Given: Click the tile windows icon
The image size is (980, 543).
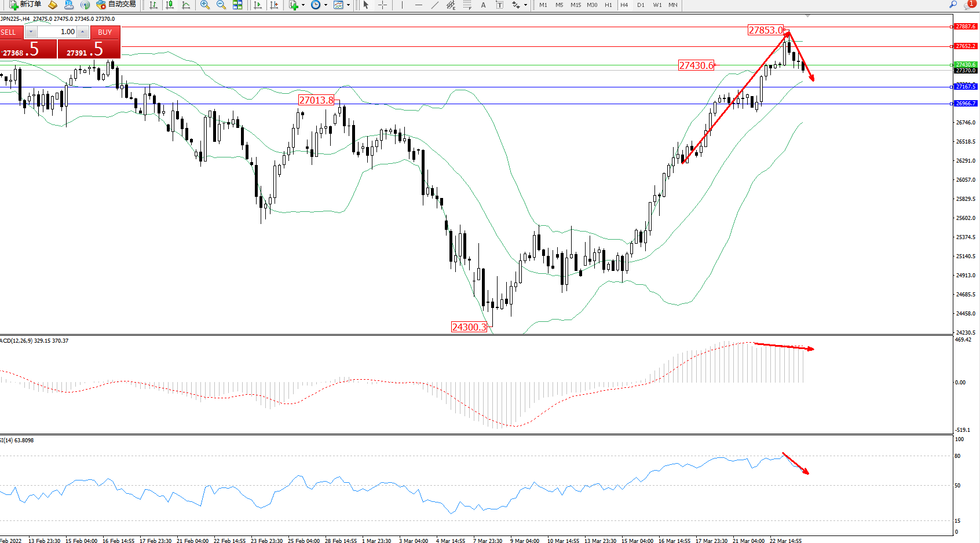Looking at the screenshot, I should [x=237, y=5].
